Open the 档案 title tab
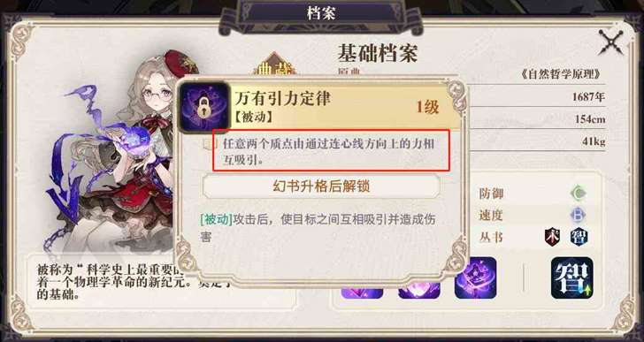The width and height of the screenshot is (644, 342). click(x=321, y=14)
